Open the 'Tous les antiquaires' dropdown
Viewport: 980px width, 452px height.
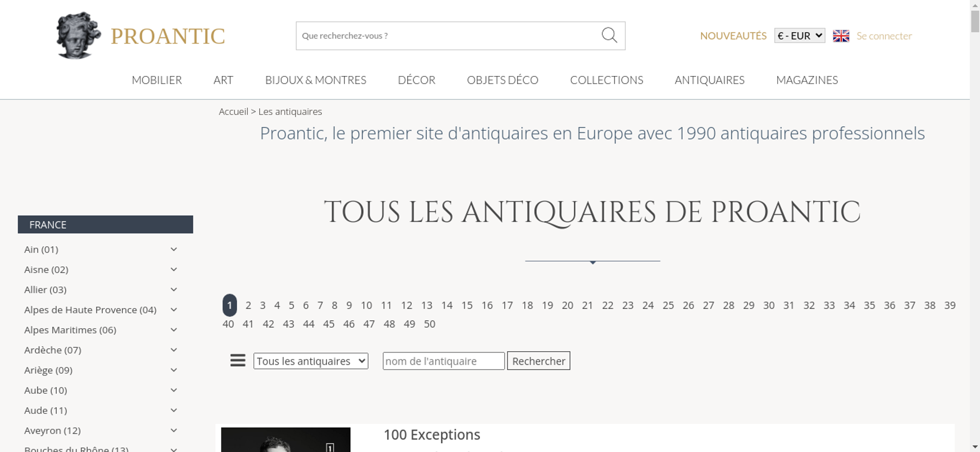pyautogui.click(x=311, y=361)
